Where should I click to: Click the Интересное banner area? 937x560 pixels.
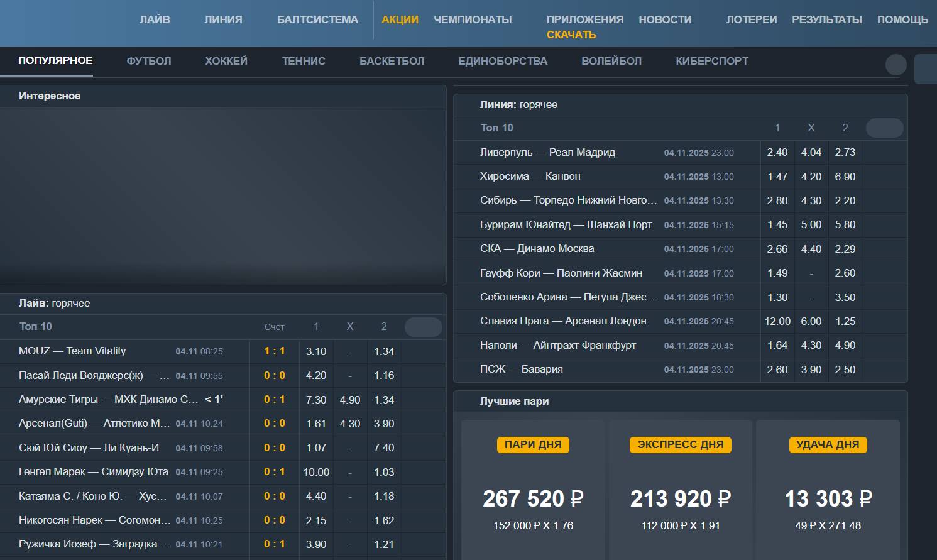pos(223,195)
